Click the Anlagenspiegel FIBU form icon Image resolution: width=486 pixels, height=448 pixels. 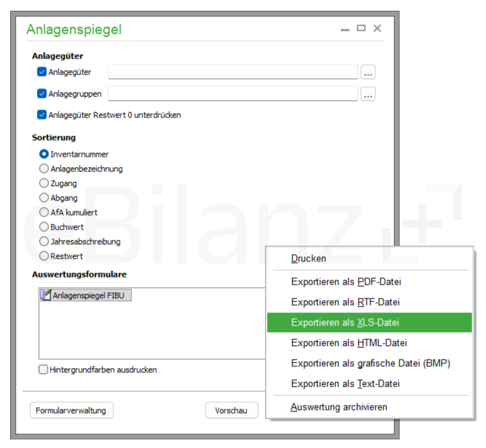tap(46, 295)
